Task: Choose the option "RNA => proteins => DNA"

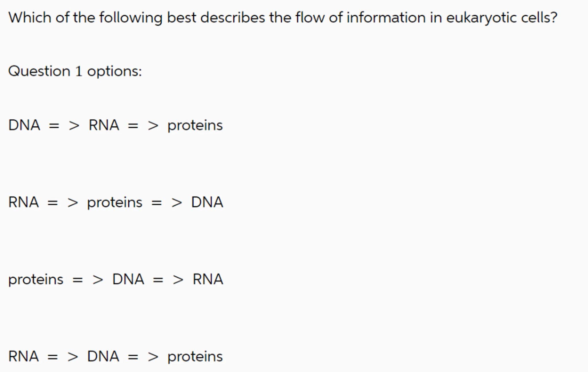Action: [115, 202]
